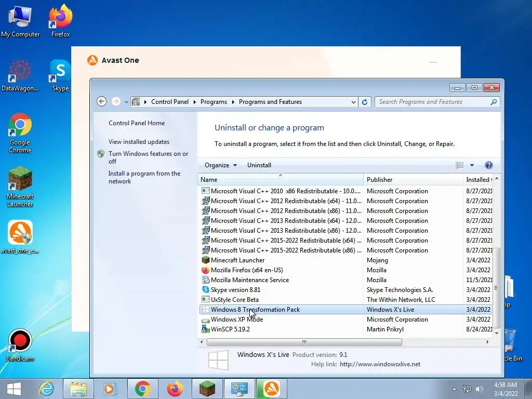Image resolution: width=532 pixels, height=399 pixels.
Task: Open windowsxlive.net help link
Action: 380,364
